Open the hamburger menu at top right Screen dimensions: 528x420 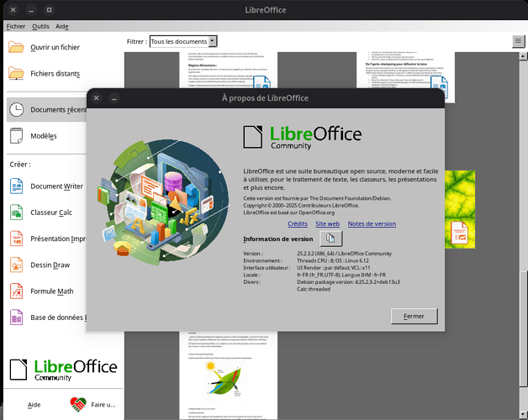pyautogui.click(x=518, y=41)
